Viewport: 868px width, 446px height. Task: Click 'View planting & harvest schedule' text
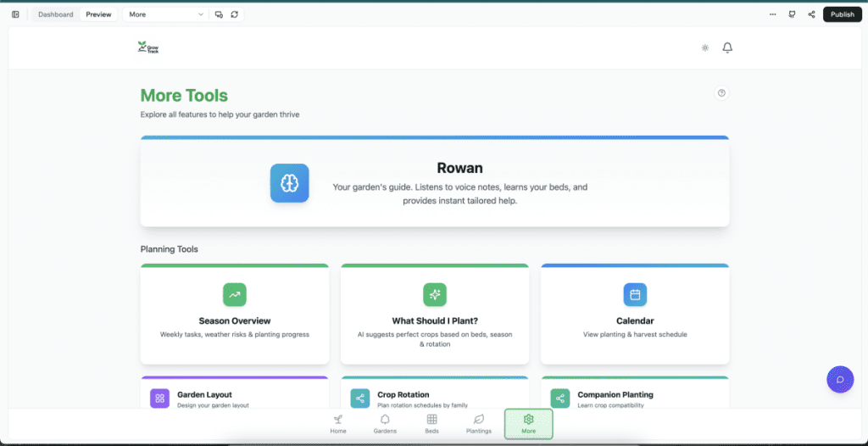click(635, 335)
